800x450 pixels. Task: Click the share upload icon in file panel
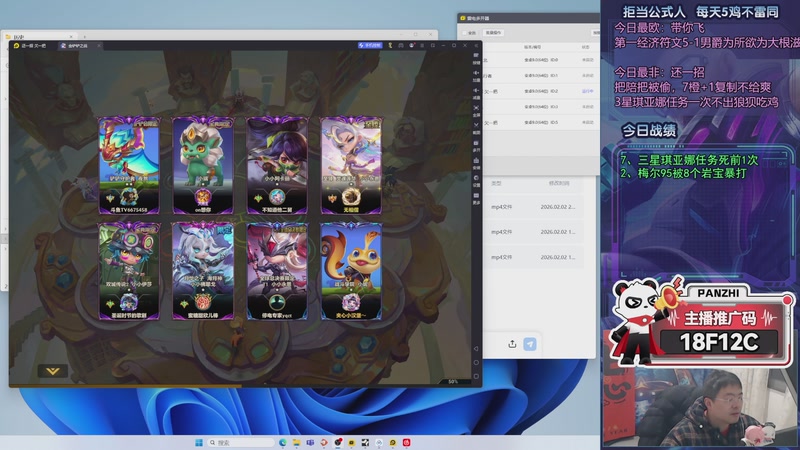[x=512, y=344]
